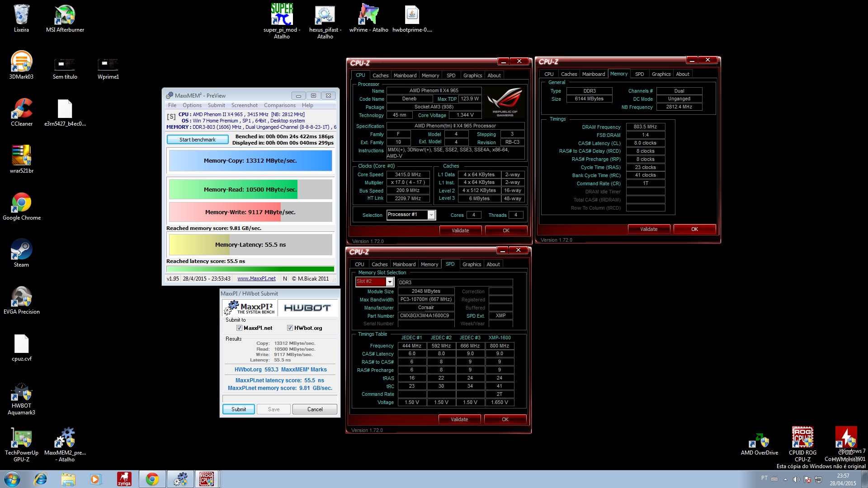Open hwbotprime Java file icon

pyautogui.click(x=412, y=19)
